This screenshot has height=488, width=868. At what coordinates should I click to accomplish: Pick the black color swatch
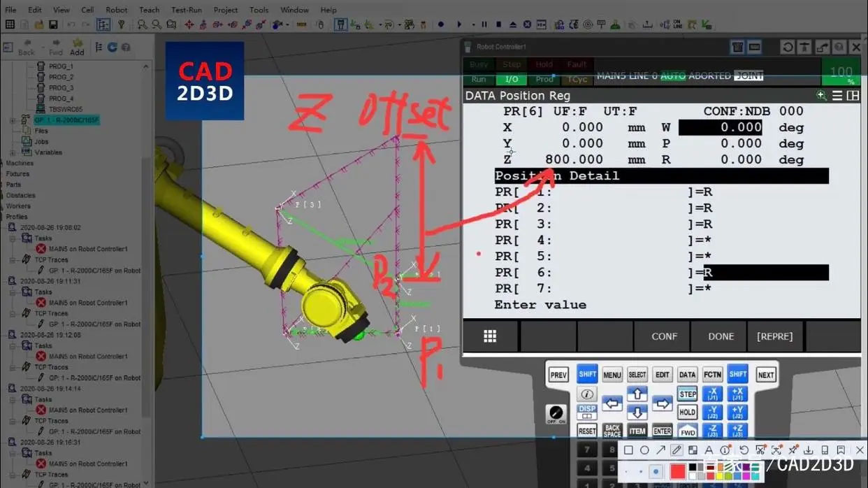coord(693,467)
